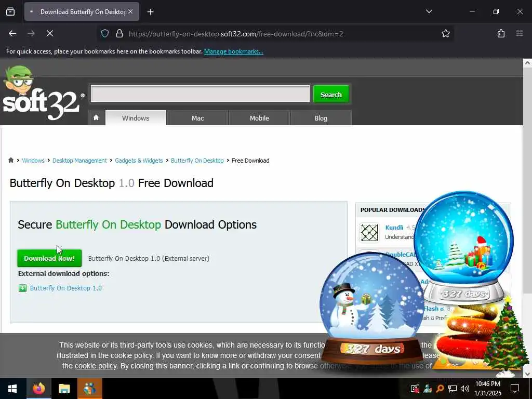532x399 pixels.
Task: Open the volume control in tray
Action: tap(465, 389)
